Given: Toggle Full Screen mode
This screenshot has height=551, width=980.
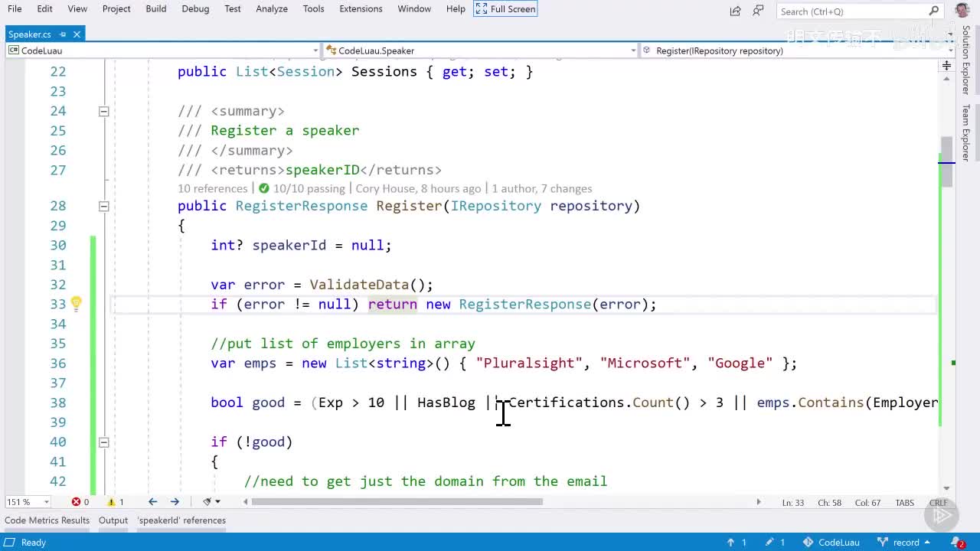Looking at the screenshot, I should coord(505,9).
